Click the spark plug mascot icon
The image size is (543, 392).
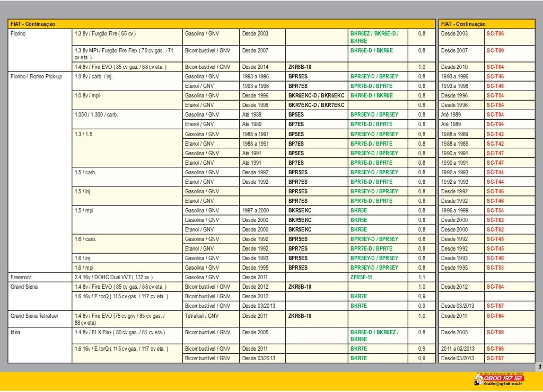(x=478, y=380)
